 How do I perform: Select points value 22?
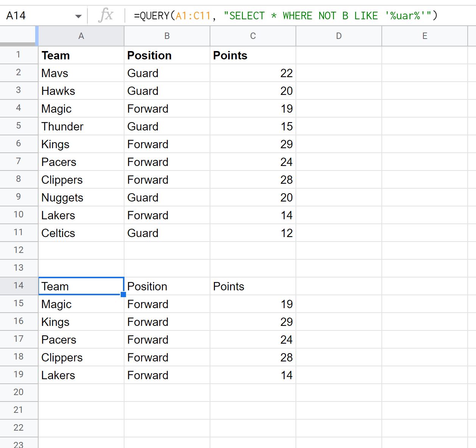253,73
